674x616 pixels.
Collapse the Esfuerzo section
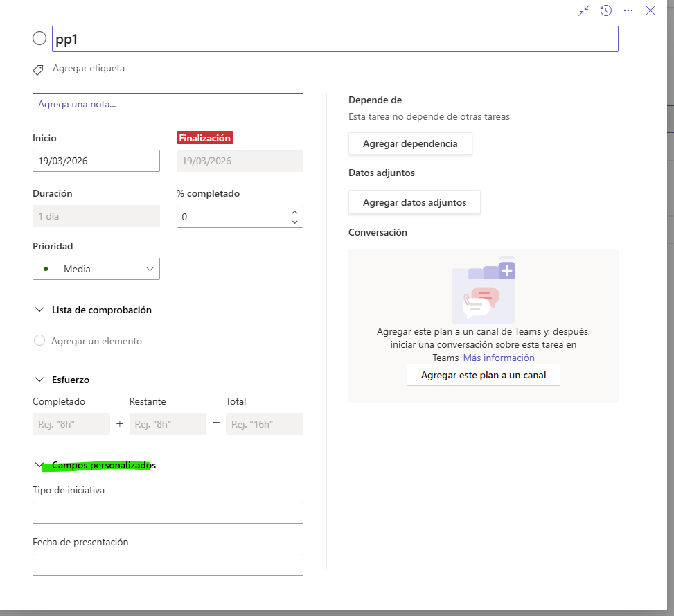tap(39, 379)
